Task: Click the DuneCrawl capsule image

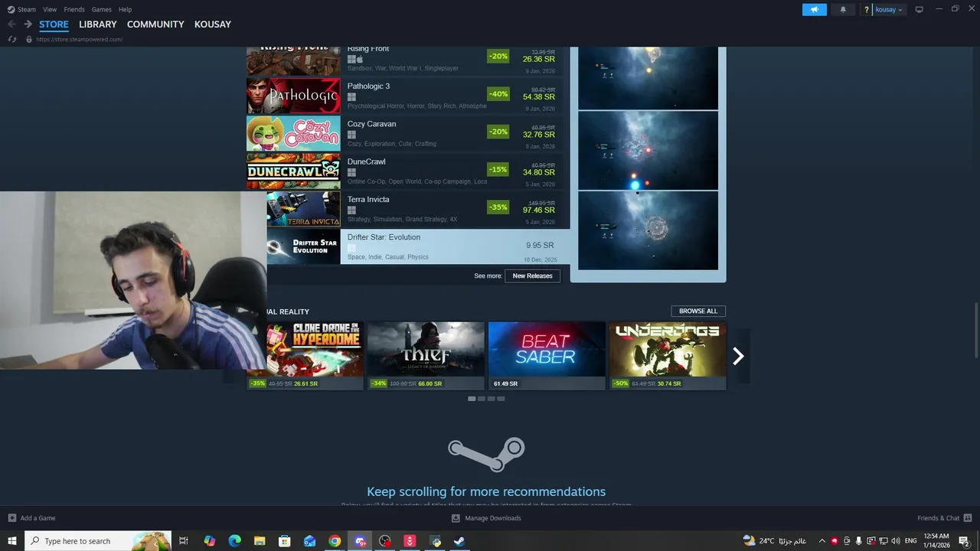Action: tap(293, 171)
